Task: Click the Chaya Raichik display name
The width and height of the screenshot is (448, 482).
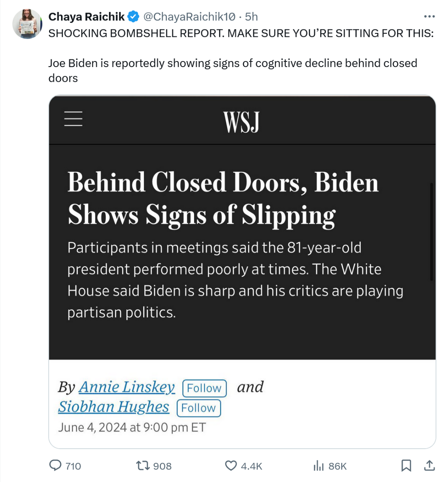Action: coord(86,17)
